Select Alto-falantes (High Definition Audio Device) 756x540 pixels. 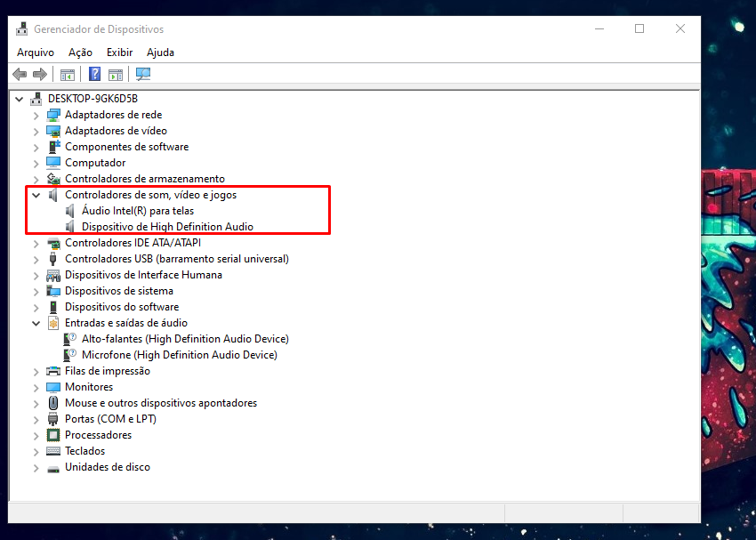click(x=185, y=338)
